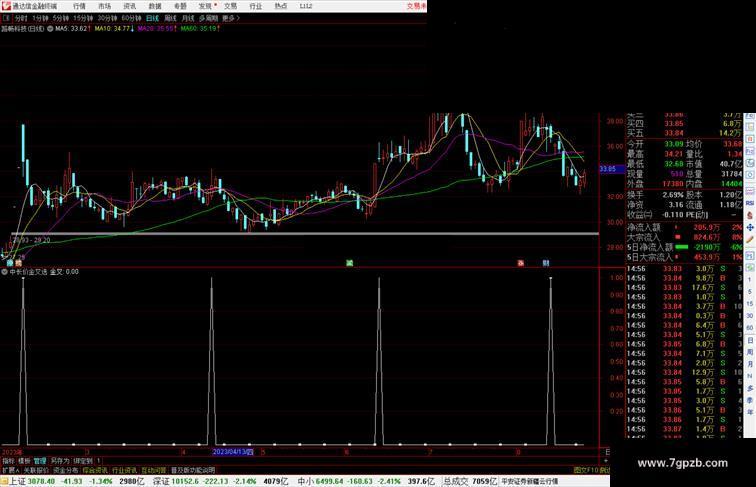This screenshot has width=756, height=487.
Task: Open the 资金分布 tab
Action: click(x=66, y=470)
